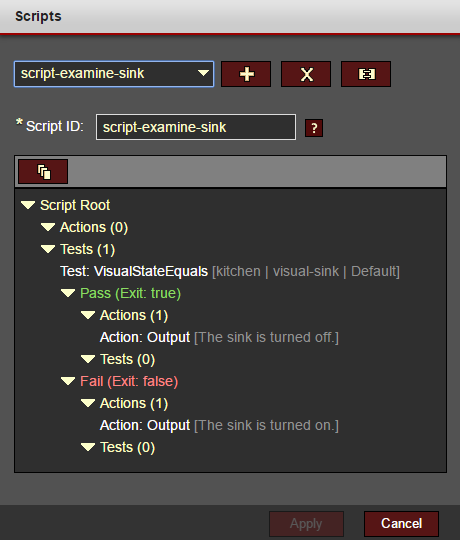Click the plus icon to add script
460x540 pixels.
pos(246,74)
